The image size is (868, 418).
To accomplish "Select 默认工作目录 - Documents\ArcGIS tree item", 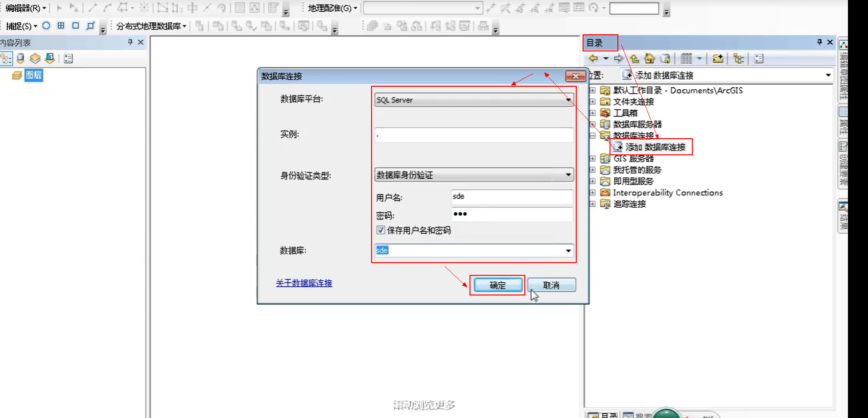I will click(678, 90).
